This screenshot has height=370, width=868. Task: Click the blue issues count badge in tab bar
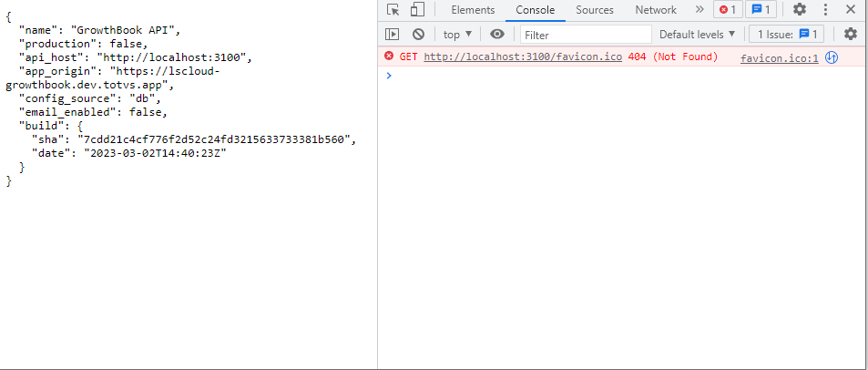pos(761,9)
